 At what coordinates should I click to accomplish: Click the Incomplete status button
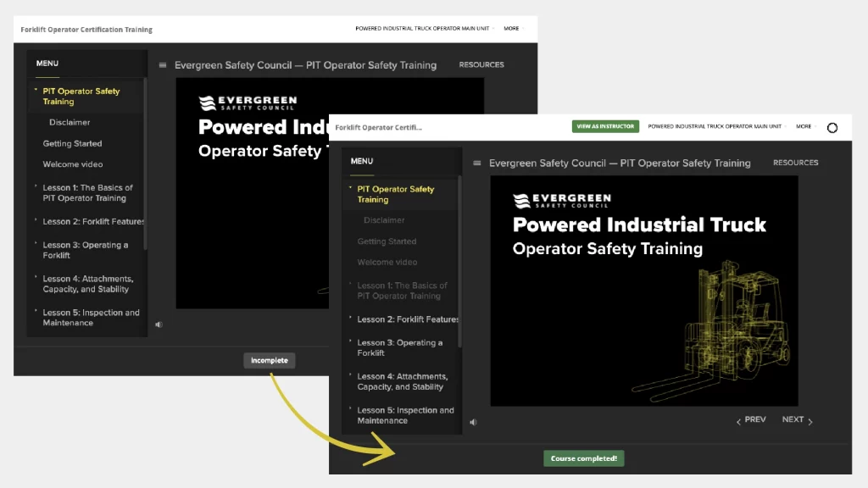pyautogui.click(x=269, y=360)
